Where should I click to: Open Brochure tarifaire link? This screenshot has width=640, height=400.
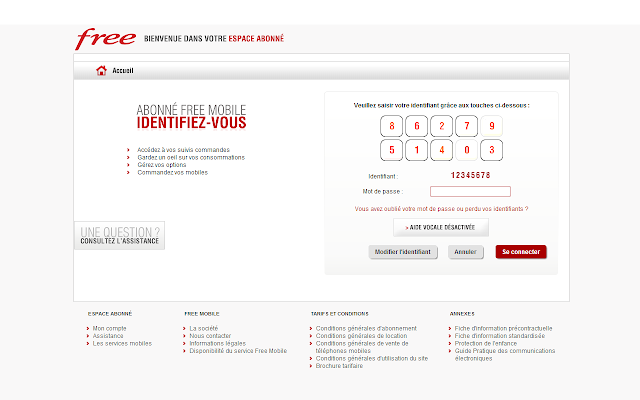[339, 366]
